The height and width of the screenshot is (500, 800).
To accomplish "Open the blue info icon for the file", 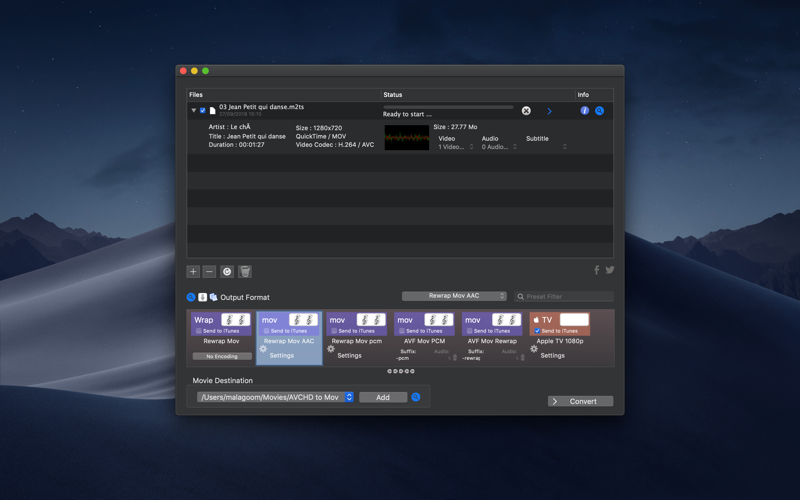I will click(x=585, y=111).
